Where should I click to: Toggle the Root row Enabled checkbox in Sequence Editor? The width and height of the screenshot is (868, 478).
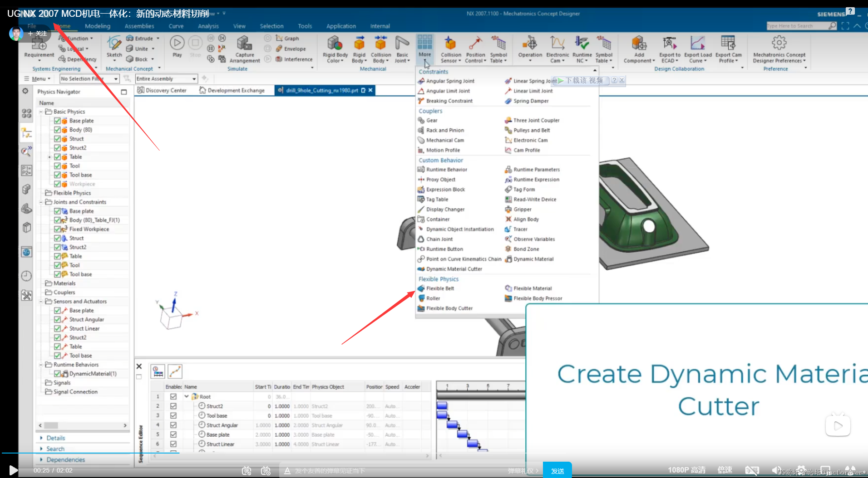173,396
